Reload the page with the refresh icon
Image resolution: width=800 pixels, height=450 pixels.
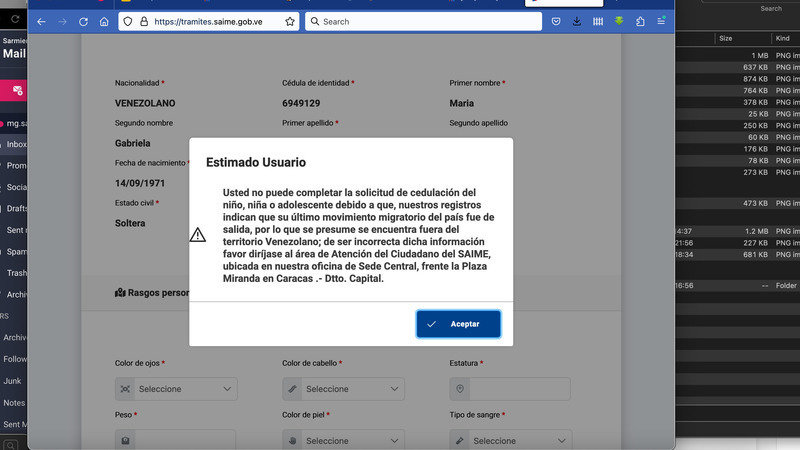pyautogui.click(x=83, y=21)
